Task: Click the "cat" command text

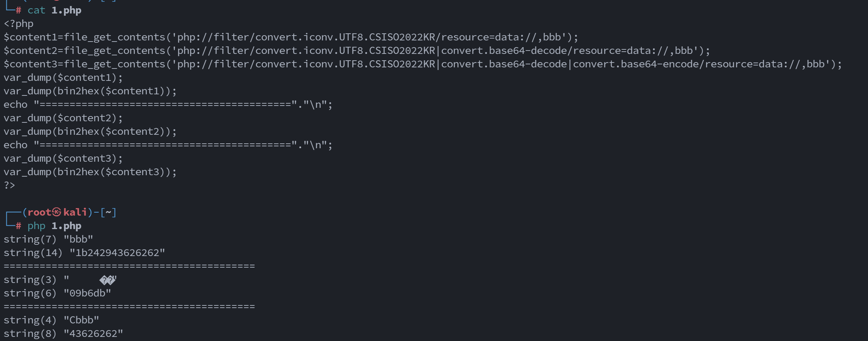Action: (x=36, y=10)
